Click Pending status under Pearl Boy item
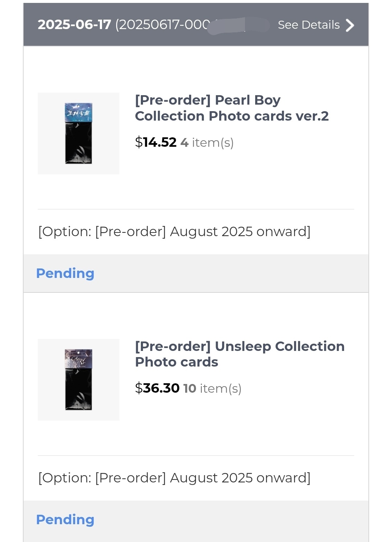Image resolution: width=392 pixels, height=542 pixels. [65, 273]
